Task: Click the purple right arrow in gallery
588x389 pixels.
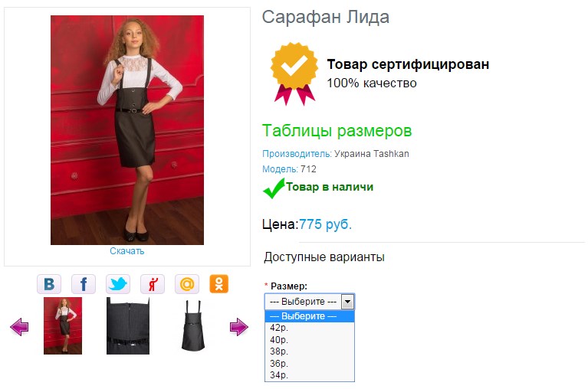Action: click(239, 327)
